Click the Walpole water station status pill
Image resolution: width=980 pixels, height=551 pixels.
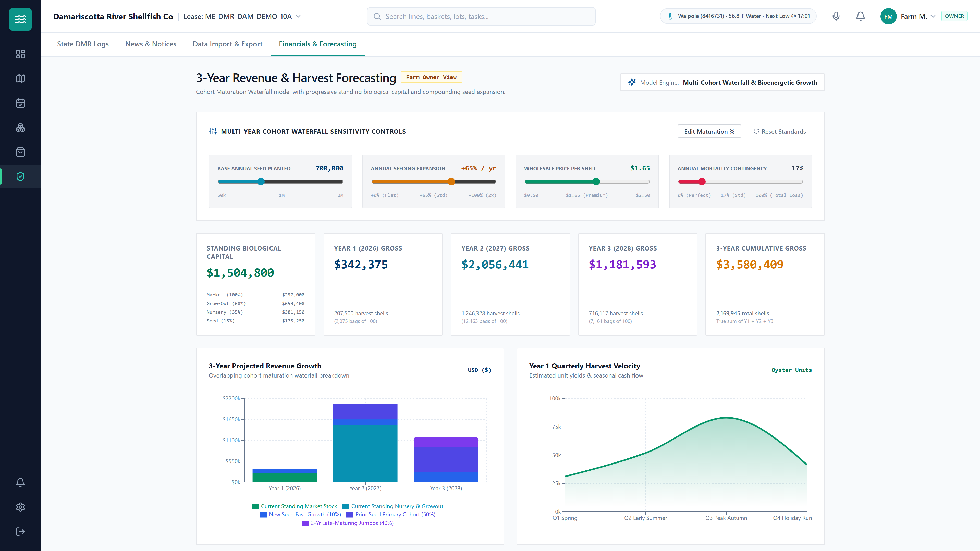[x=738, y=16]
